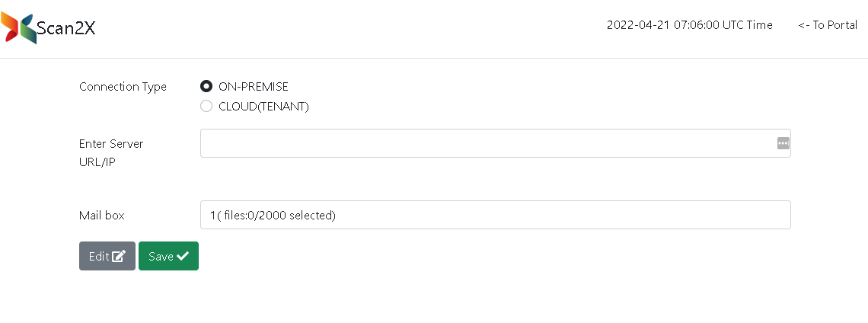The width and height of the screenshot is (868, 323).
Task: Choose the CLOUD(TENANT) radio button circle
Action: 206,107
